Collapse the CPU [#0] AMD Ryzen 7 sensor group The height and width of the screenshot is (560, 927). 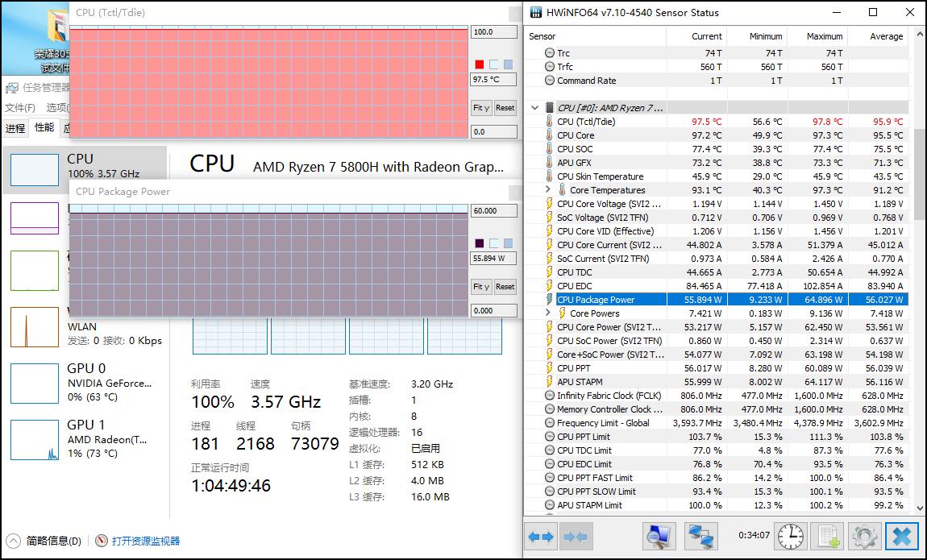coord(534,107)
